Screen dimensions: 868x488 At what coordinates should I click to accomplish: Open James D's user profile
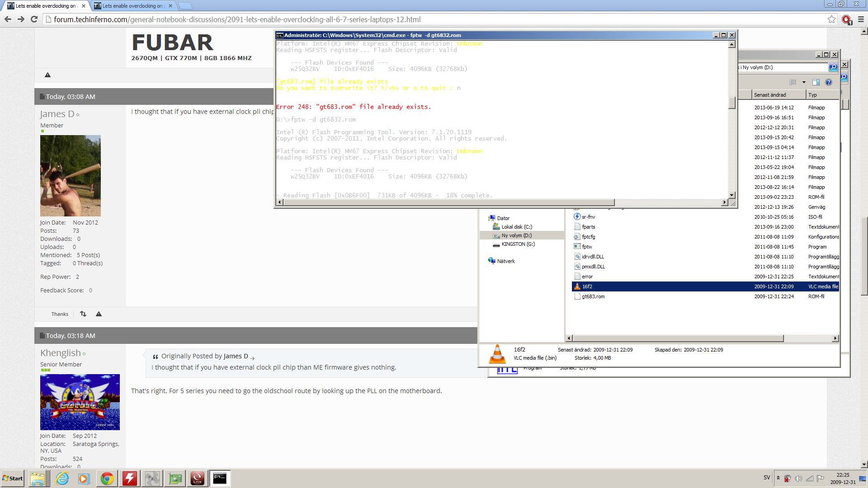[x=57, y=114]
